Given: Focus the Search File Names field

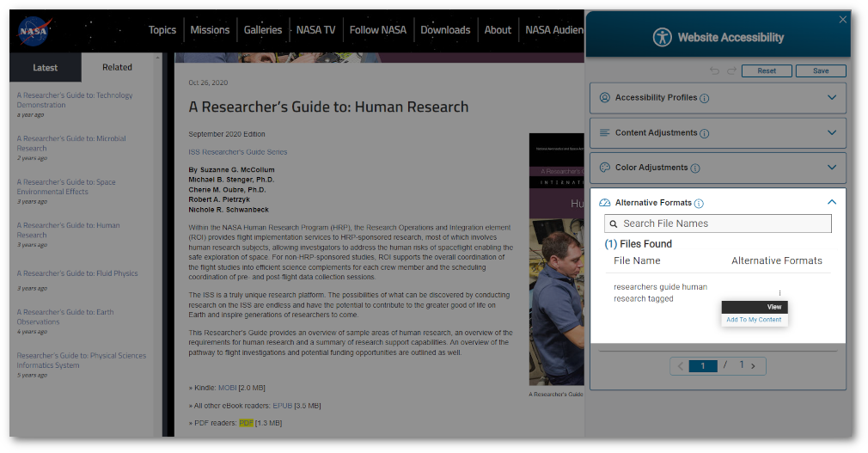Looking at the screenshot, I should (718, 223).
